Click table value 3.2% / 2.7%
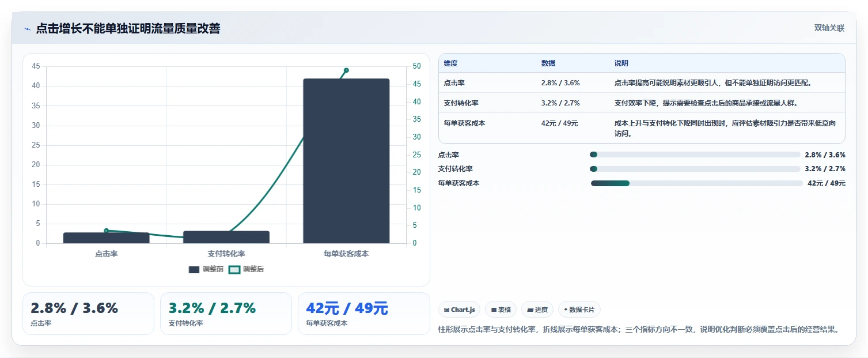The image size is (868, 358). click(x=560, y=103)
